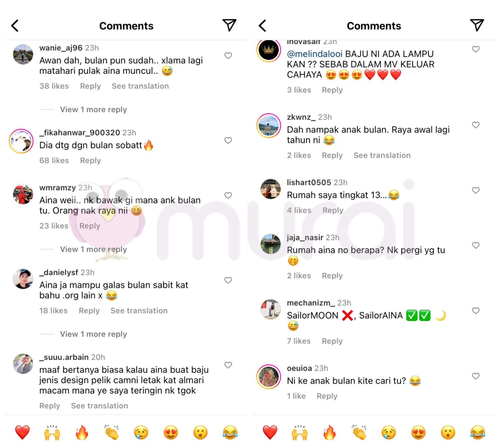Image resolution: width=500 pixels, height=448 pixels.
Task: Like jaja_nasir's comment with the heart
Action: [476, 245]
